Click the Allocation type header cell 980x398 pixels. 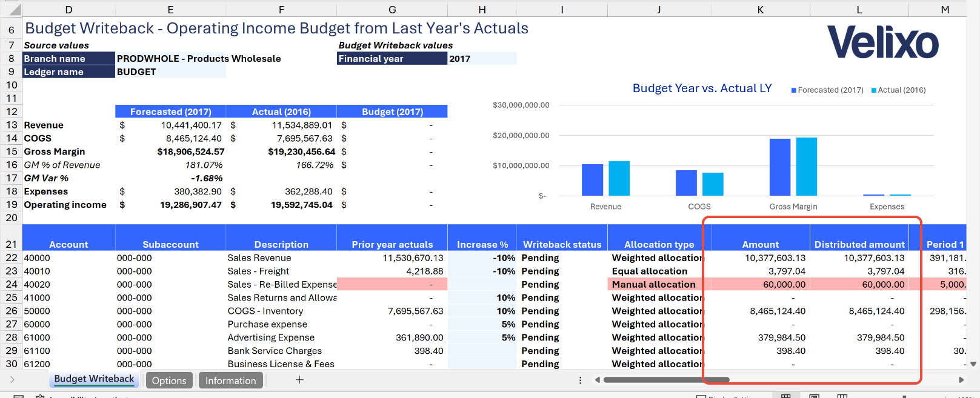(659, 238)
